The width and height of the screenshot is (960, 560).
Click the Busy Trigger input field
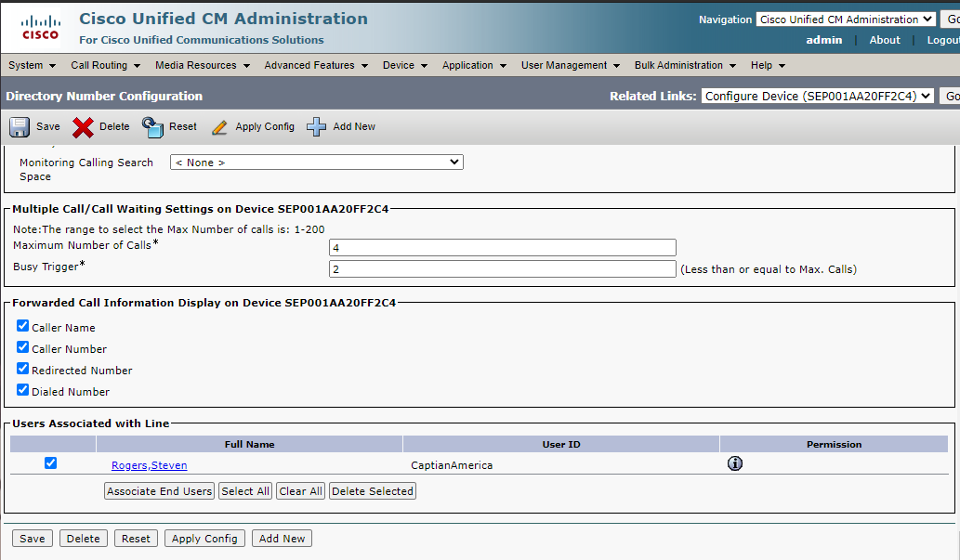[503, 268]
